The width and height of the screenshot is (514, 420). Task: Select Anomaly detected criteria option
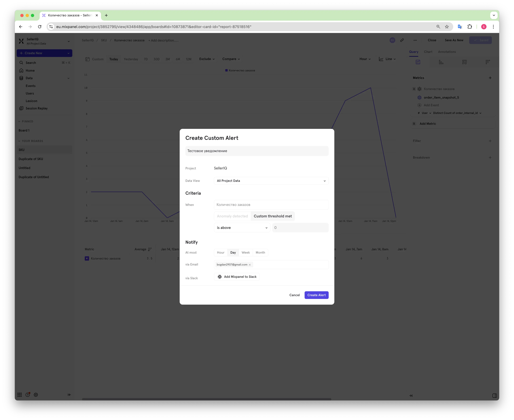tap(232, 216)
